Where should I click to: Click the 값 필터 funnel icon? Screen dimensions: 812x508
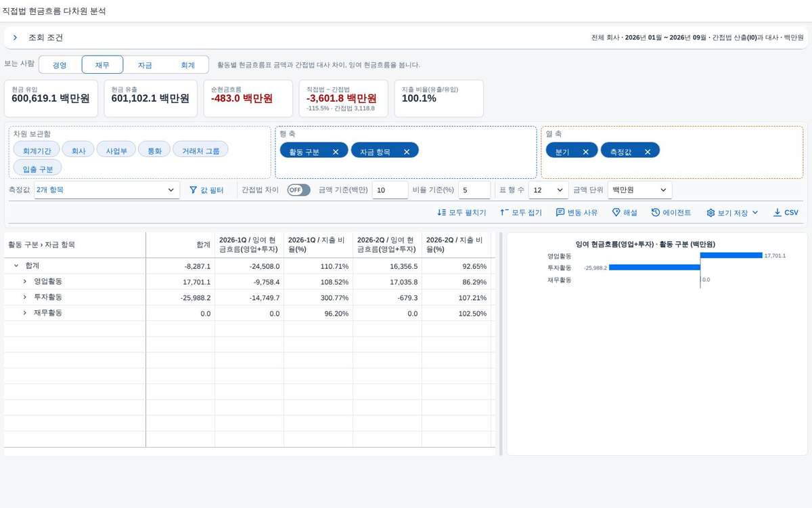[193, 190]
